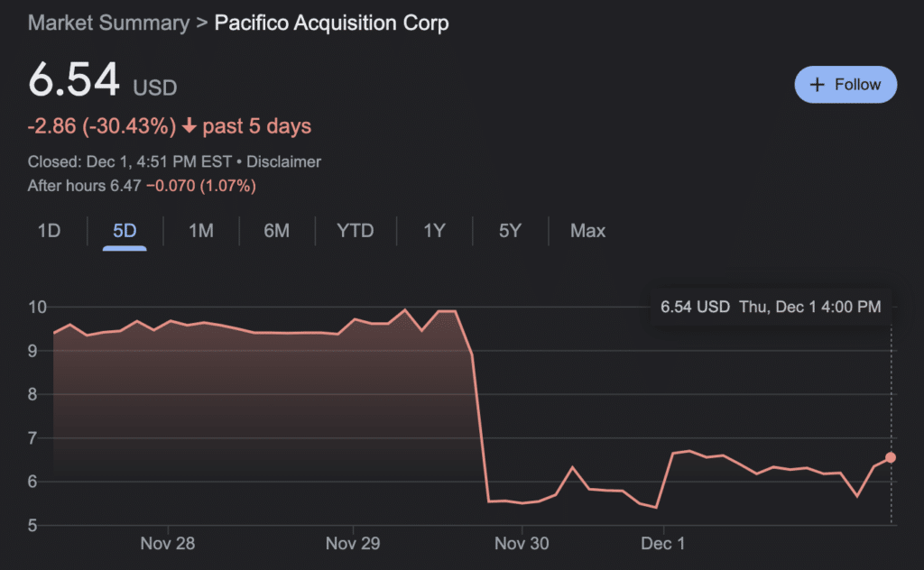Switch chart to the 1Y tab
The height and width of the screenshot is (570, 924).
click(434, 231)
